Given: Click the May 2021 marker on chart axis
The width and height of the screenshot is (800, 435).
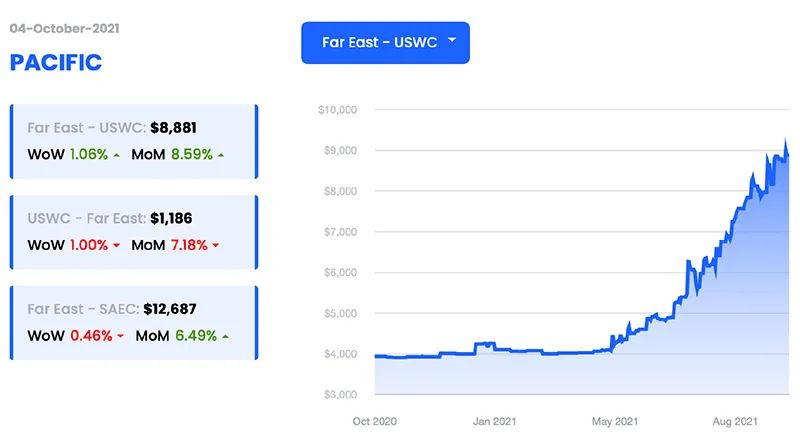Looking at the screenshot, I should (x=613, y=420).
